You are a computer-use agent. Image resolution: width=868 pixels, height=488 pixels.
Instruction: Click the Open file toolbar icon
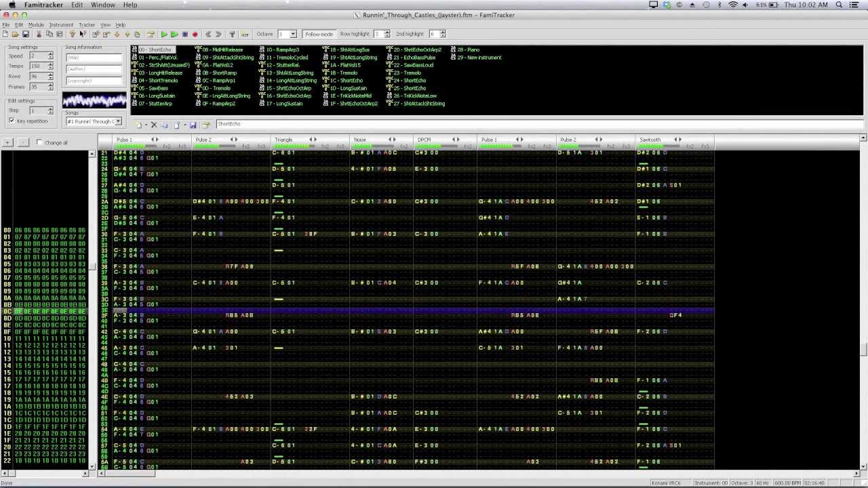[x=15, y=34]
